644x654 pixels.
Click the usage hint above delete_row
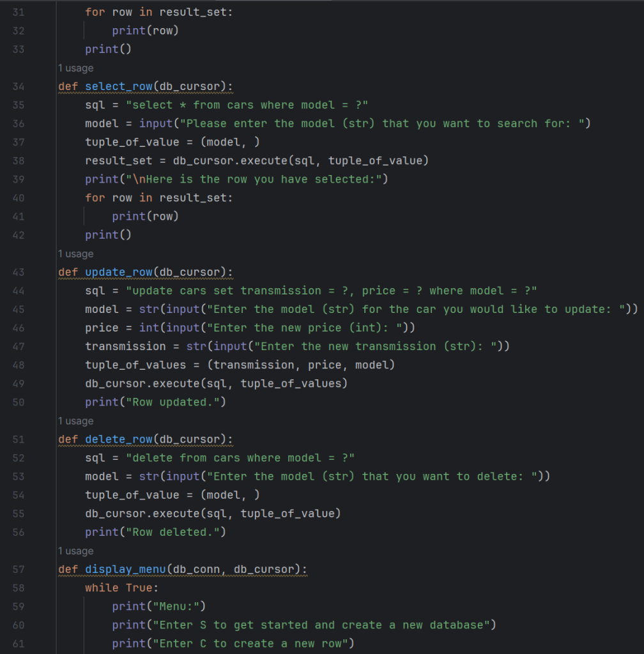coord(75,421)
